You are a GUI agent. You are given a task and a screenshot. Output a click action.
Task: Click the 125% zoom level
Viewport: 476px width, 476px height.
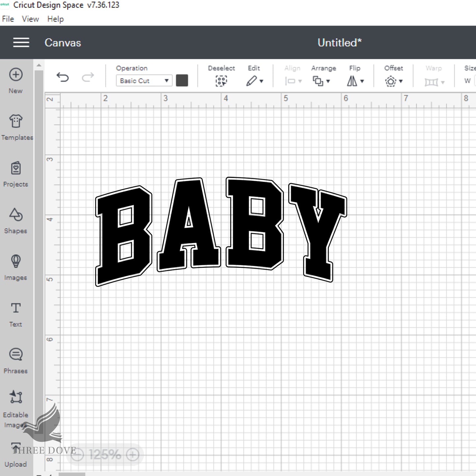click(105, 455)
